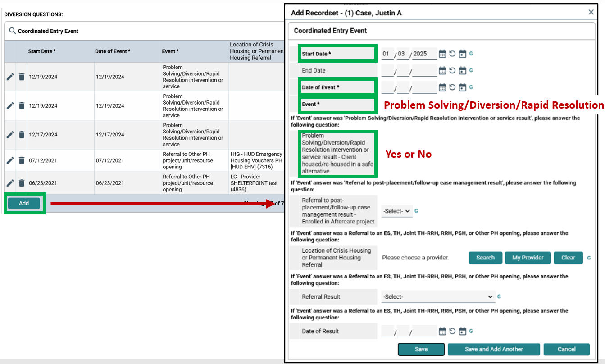Click the G icon beside Date of Event
Viewport: 605px width, 364px height.
pos(471,87)
